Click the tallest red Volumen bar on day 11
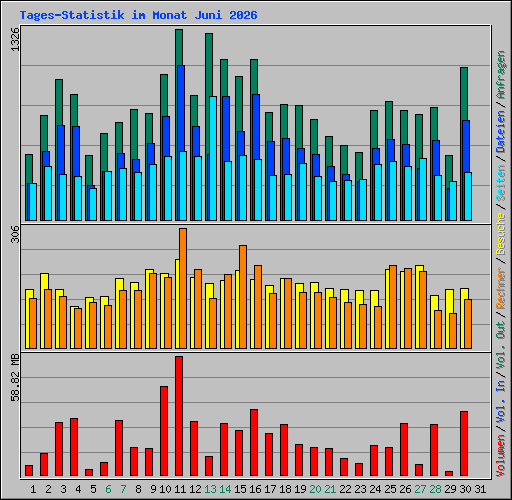Viewport: 512px width, 500px height. [179, 416]
